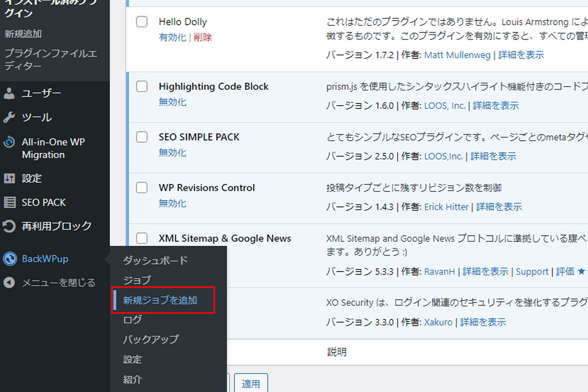Open Matt Mullenweg author link
The image size is (588, 392).
[457, 55]
